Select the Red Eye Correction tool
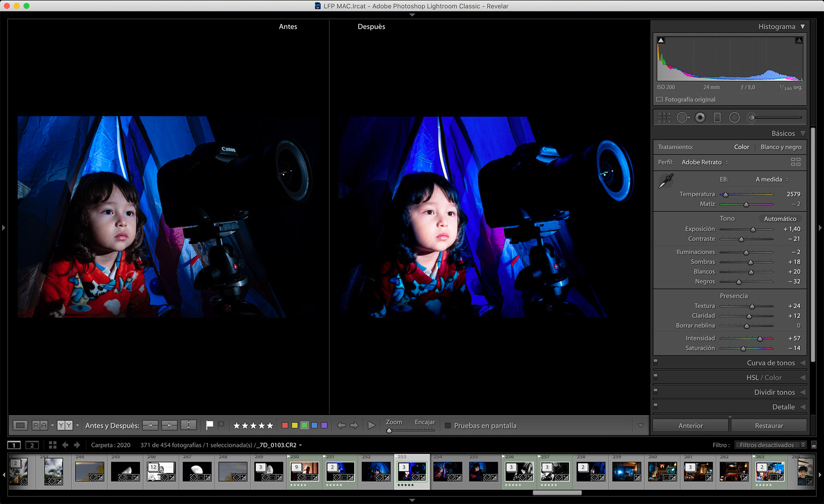824x504 pixels. [x=700, y=117]
